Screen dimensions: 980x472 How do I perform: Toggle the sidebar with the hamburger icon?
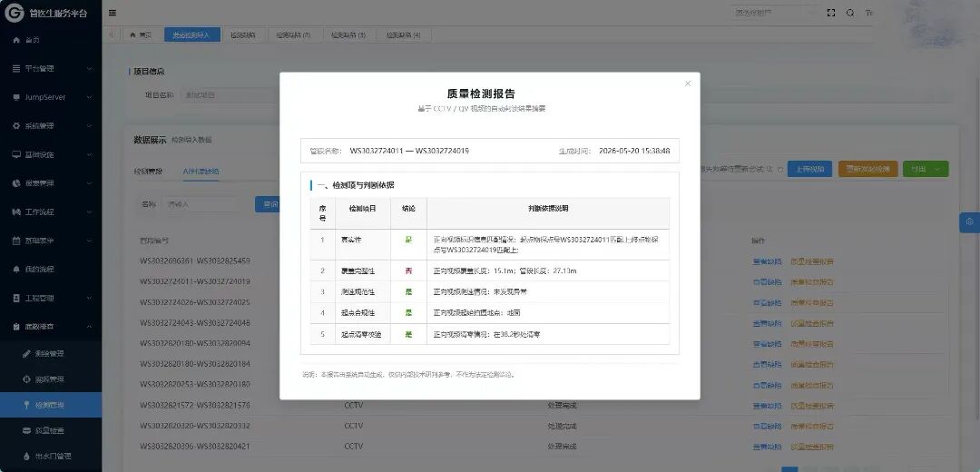(x=112, y=13)
